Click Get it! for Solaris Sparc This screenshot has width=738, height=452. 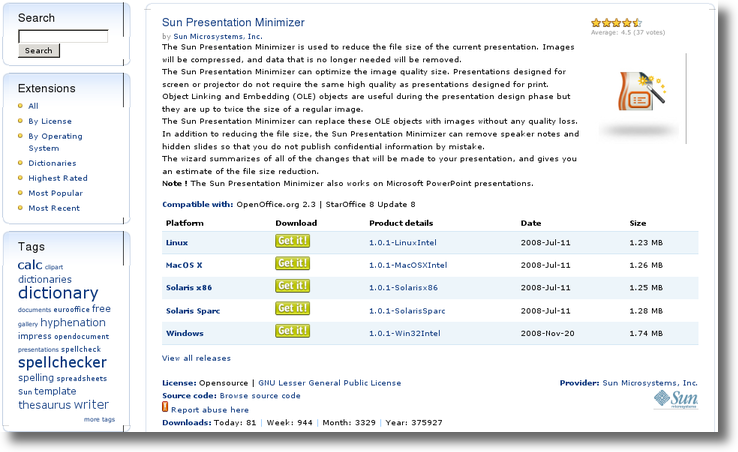[x=292, y=308]
